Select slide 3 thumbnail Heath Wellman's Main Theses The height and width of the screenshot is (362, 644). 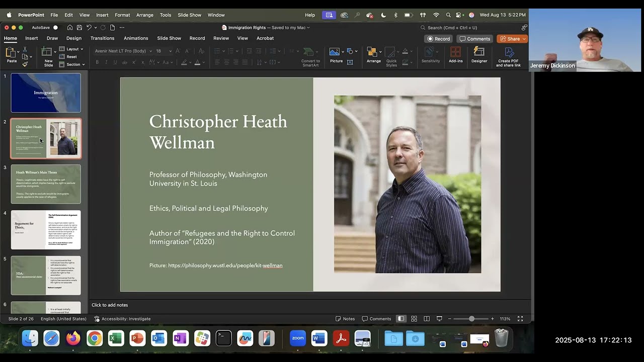[46, 184]
